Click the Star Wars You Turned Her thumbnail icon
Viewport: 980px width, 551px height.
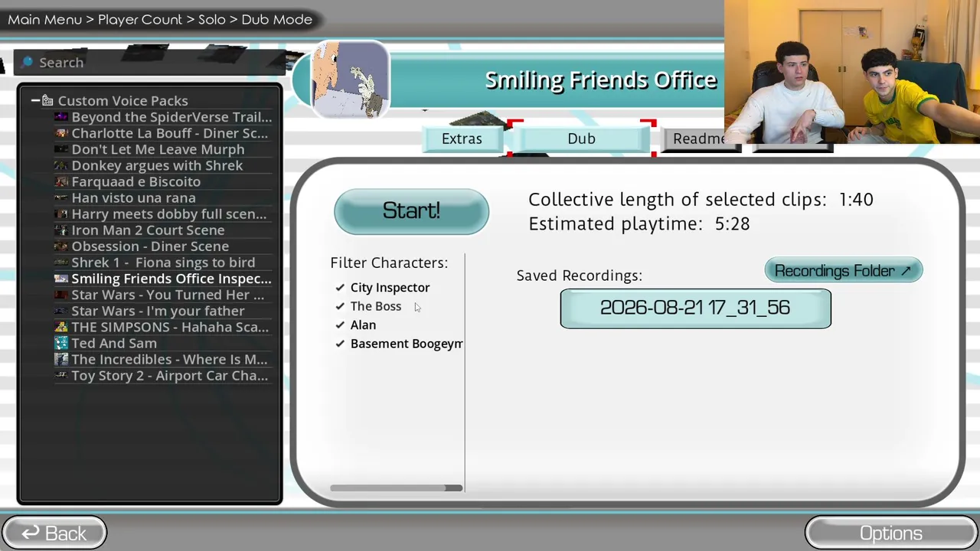pyautogui.click(x=61, y=295)
